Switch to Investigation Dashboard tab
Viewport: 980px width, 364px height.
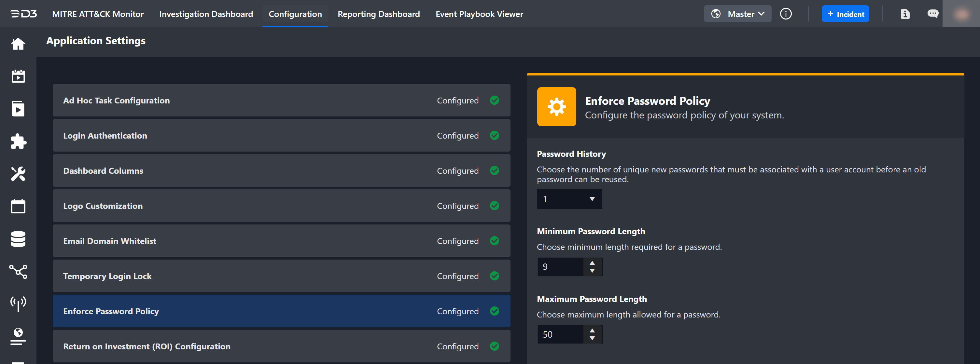click(206, 14)
